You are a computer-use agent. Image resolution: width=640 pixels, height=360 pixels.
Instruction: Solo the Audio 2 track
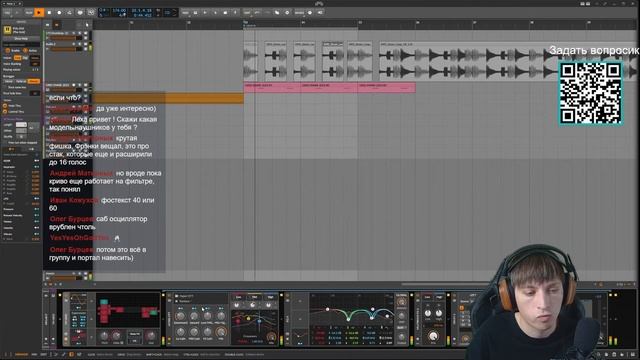coord(80,44)
